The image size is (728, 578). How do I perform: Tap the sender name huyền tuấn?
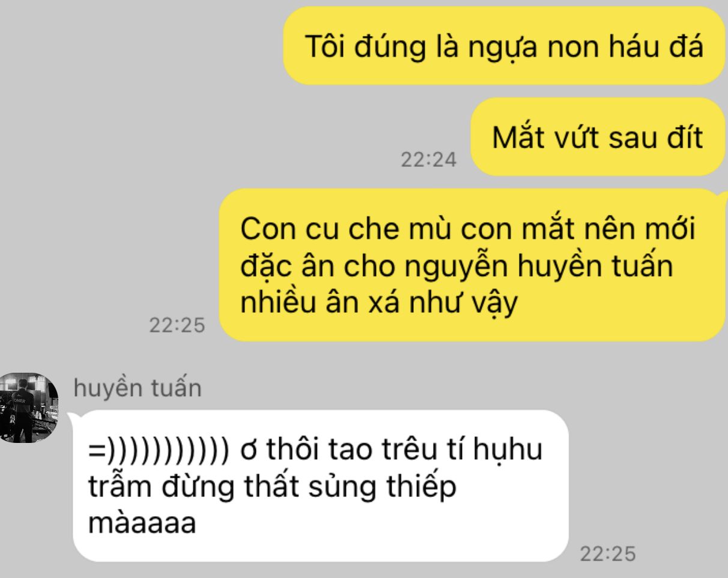click(x=138, y=388)
